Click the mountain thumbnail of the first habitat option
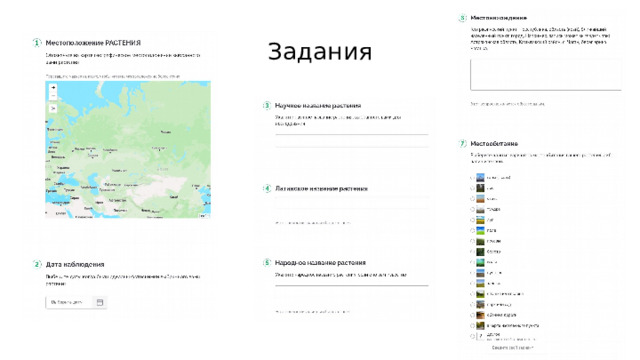The image size is (640, 360). [x=480, y=178]
